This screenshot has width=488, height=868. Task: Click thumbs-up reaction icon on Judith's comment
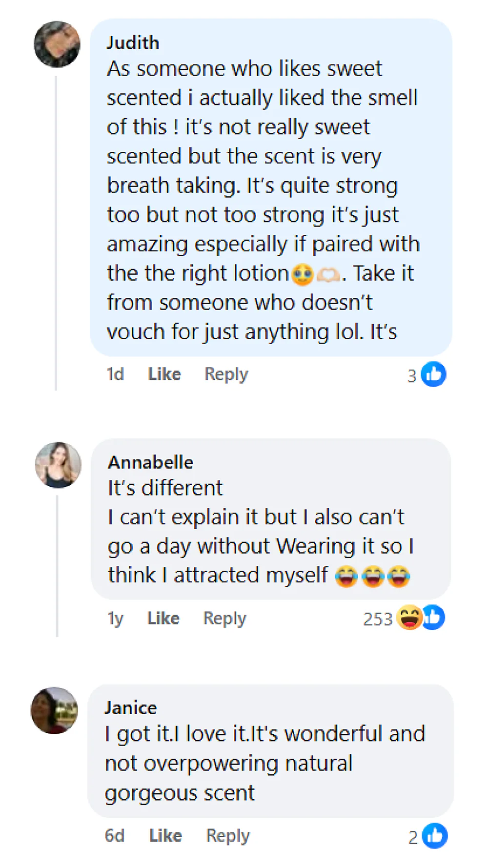433,374
